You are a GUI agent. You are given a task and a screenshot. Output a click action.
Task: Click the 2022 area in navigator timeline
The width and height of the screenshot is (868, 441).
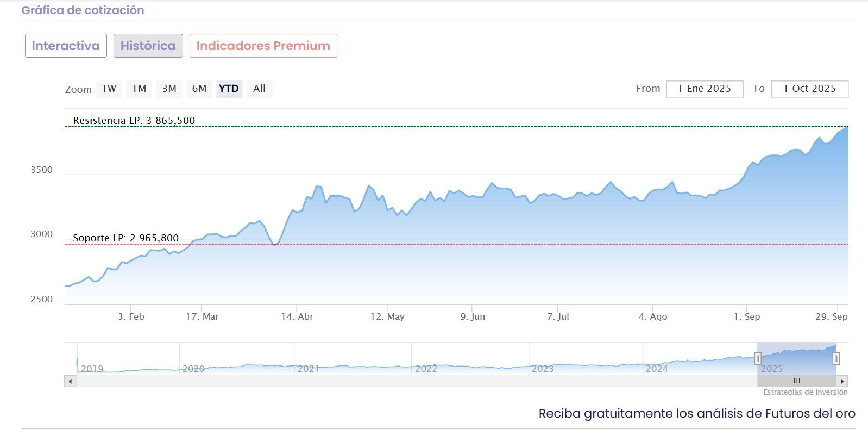(x=426, y=369)
